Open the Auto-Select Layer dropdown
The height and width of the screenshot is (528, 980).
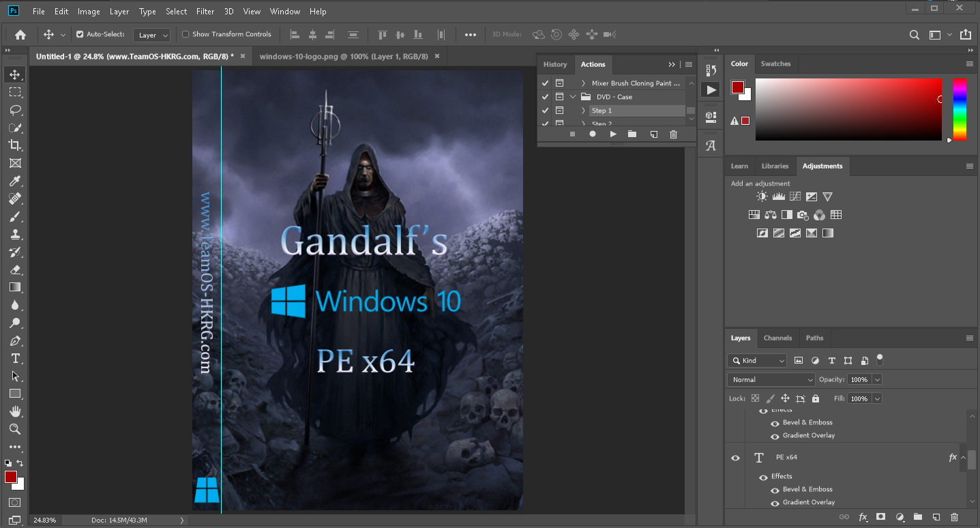click(x=151, y=35)
